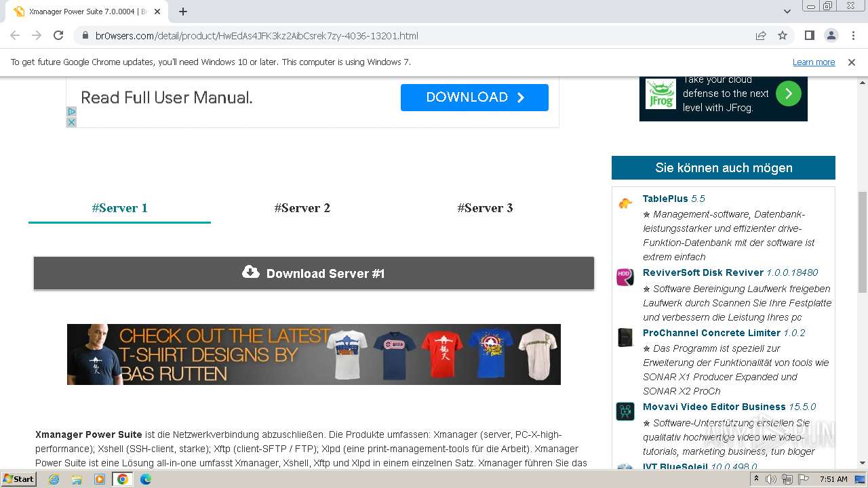
Task: Open the media player taskbar icon
Action: click(100, 479)
